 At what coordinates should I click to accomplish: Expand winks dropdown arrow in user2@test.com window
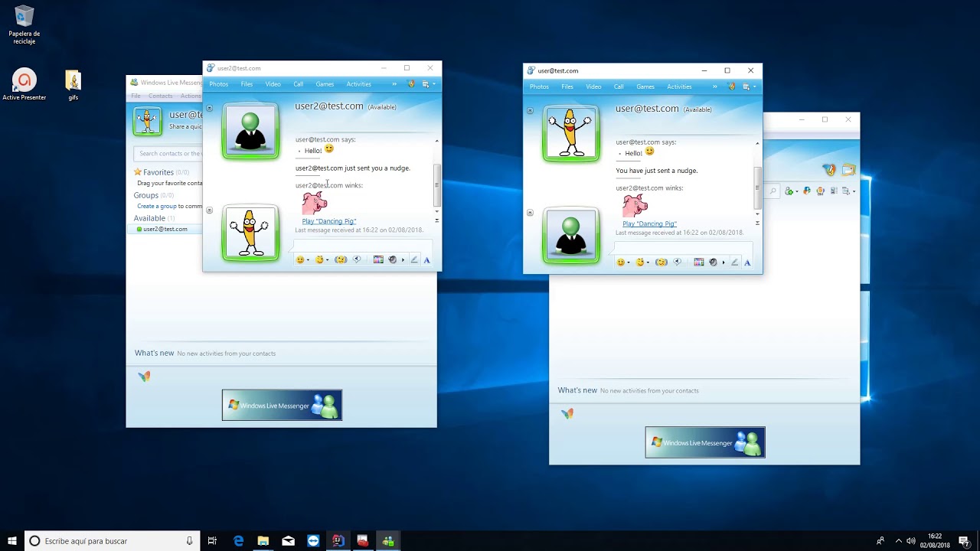pos(327,260)
